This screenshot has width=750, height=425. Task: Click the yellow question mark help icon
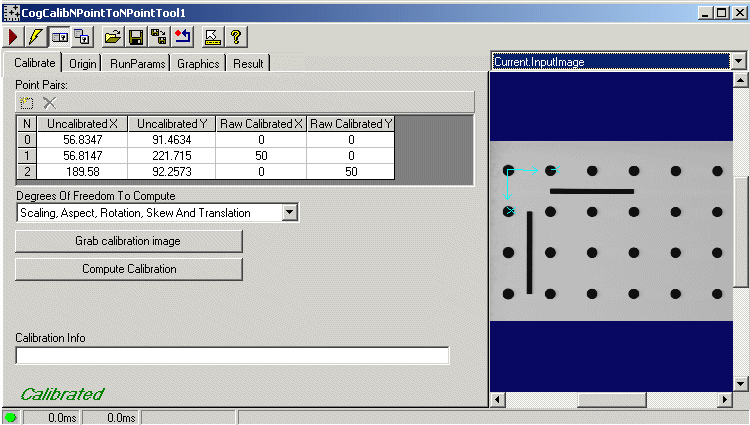[236, 37]
